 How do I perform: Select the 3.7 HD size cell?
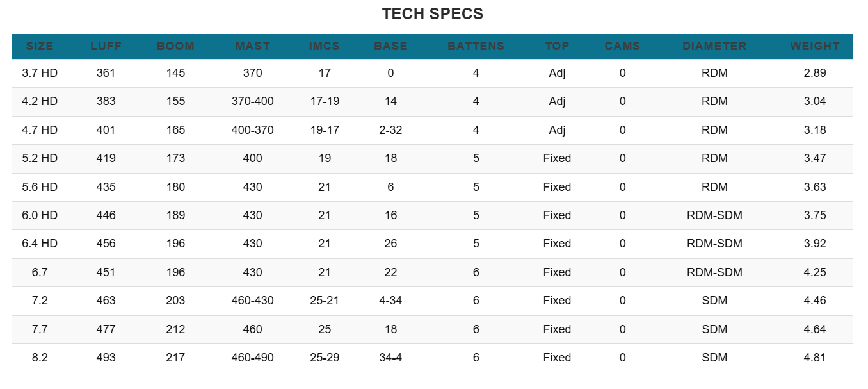coord(40,73)
